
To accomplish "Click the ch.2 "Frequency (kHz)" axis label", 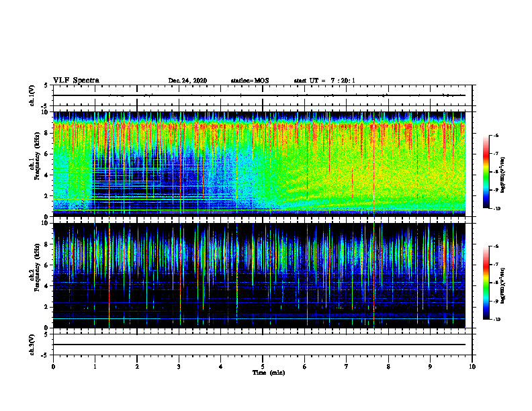I will (37, 267).
